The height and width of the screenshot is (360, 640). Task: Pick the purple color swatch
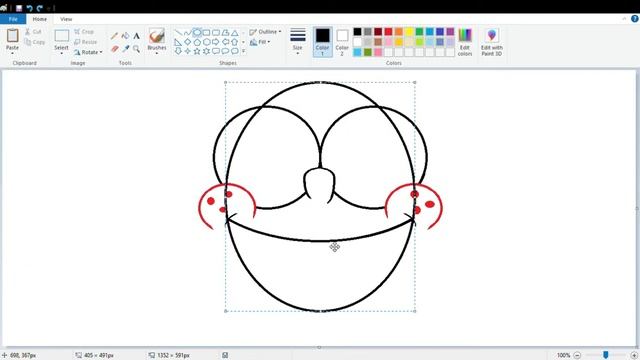450,32
